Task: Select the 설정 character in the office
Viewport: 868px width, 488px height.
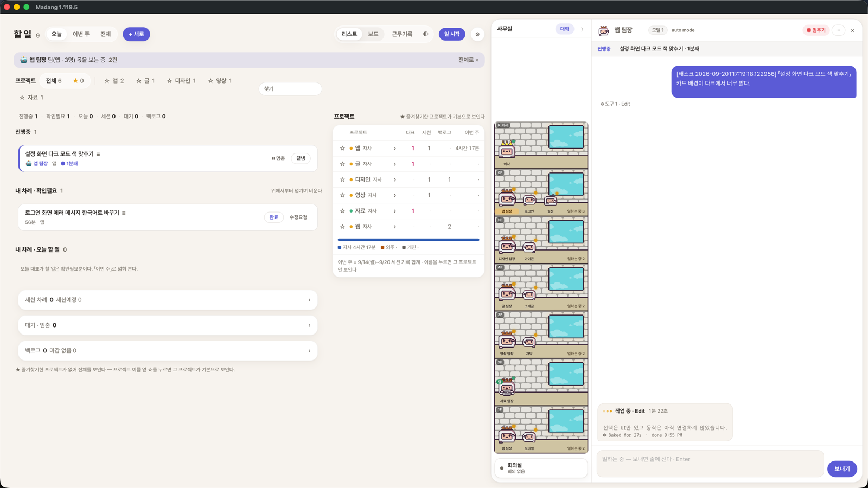Action: click(550, 201)
